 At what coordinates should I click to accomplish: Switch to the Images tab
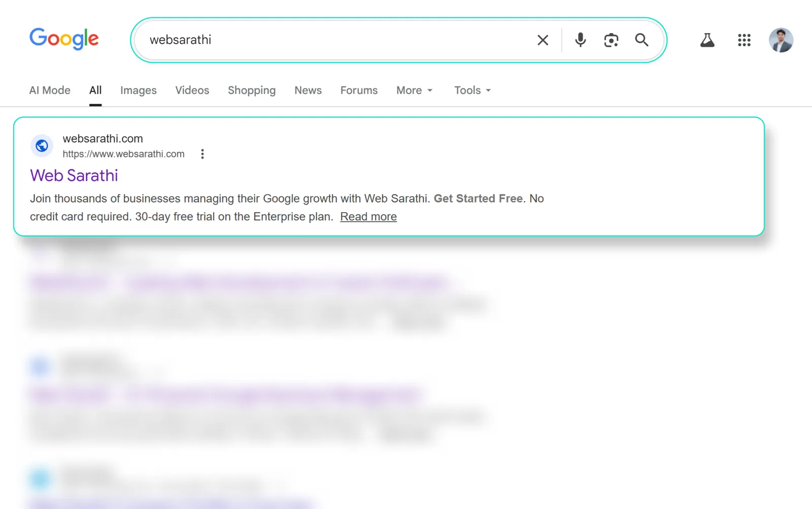(x=138, y=90)
